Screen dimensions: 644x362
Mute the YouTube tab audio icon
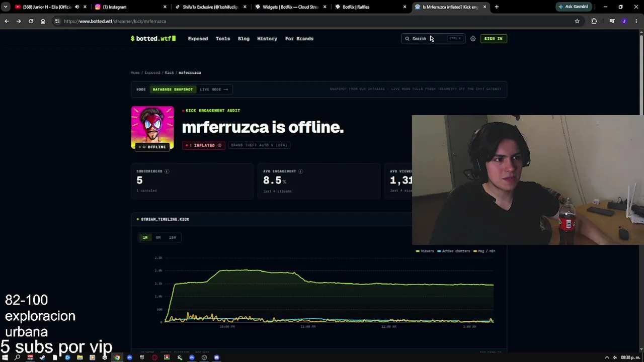[76, 7]
